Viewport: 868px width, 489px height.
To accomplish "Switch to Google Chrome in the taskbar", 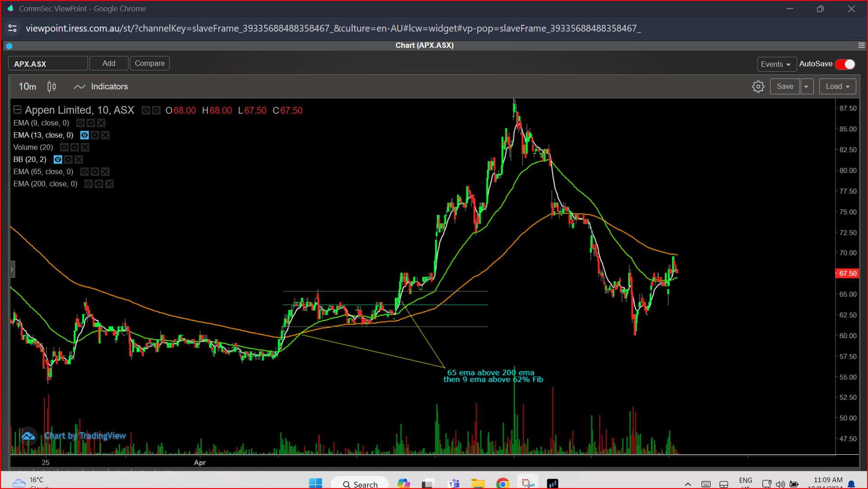I will [x=503, y=484].
